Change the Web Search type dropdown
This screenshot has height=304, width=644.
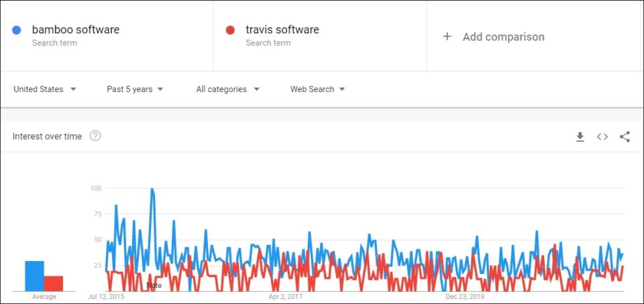coord(317,89)
